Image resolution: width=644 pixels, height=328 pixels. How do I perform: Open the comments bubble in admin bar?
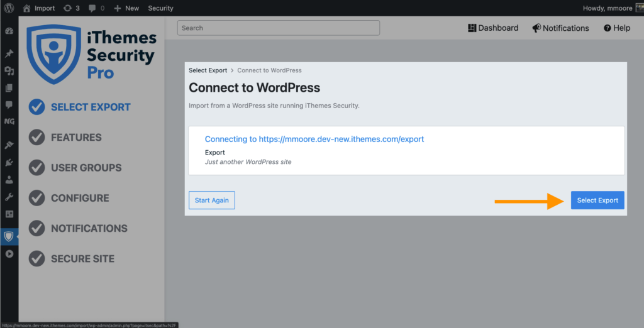point(96,8)
